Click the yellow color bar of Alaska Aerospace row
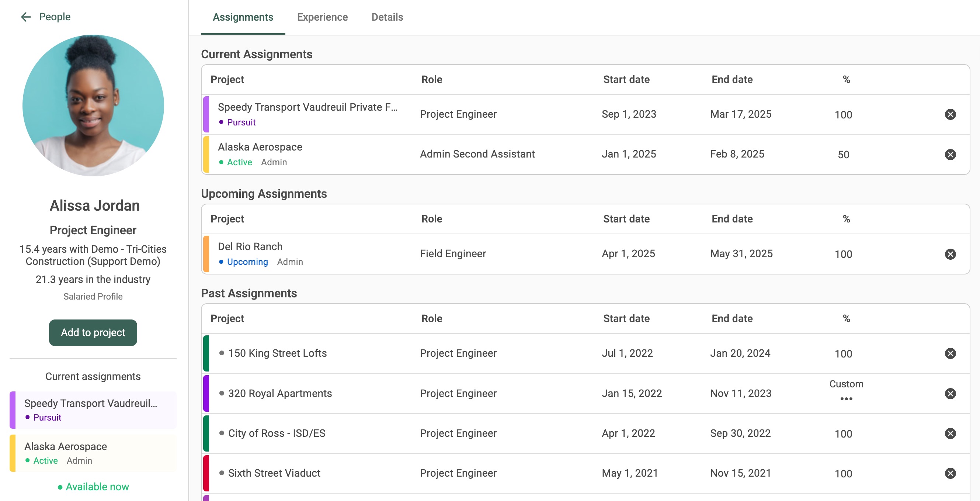Image resolution: width=980 pixels, height=501 pixels. coord(206,154)
